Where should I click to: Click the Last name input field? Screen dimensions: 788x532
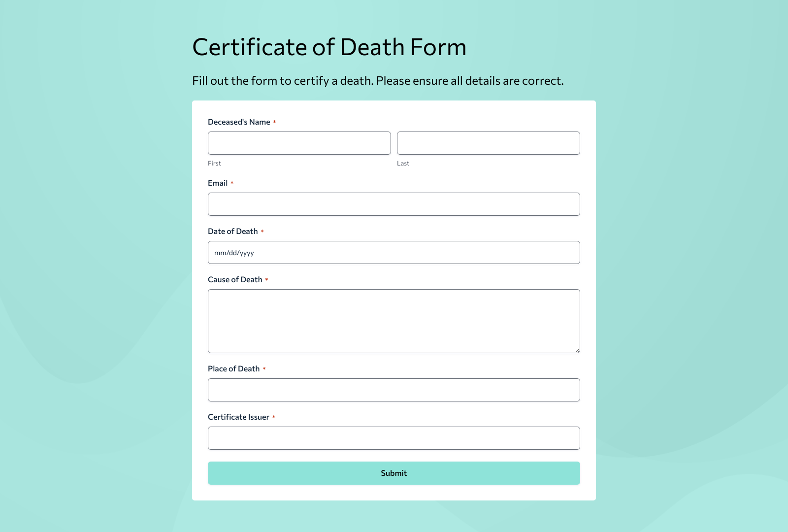pos(488,143)
